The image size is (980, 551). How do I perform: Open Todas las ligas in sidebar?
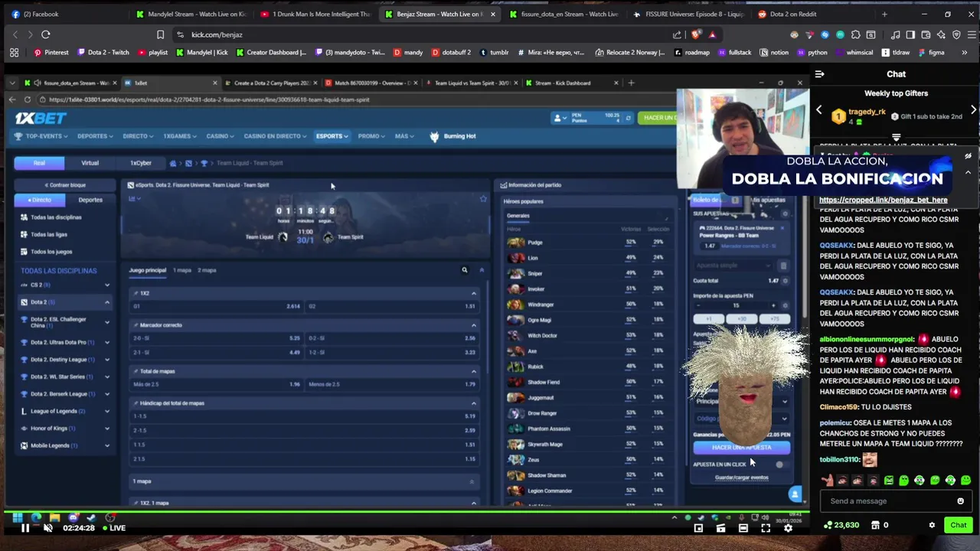(49, 234)
